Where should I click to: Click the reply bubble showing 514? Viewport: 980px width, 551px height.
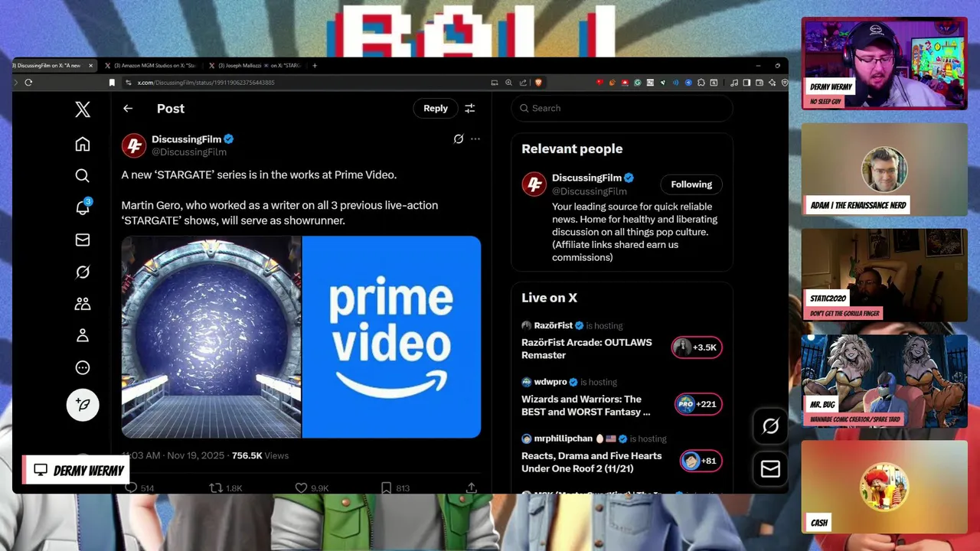coord(139,487)
